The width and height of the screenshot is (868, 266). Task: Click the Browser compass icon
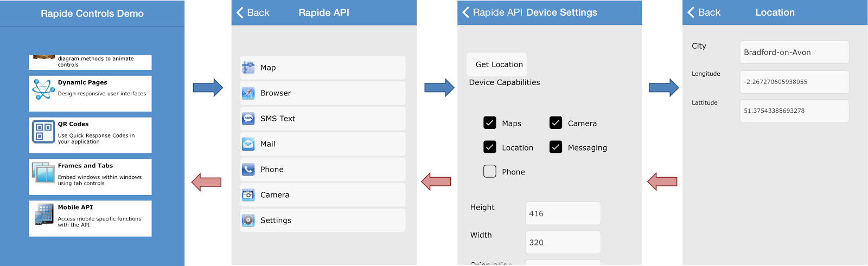tap(248, 93)
